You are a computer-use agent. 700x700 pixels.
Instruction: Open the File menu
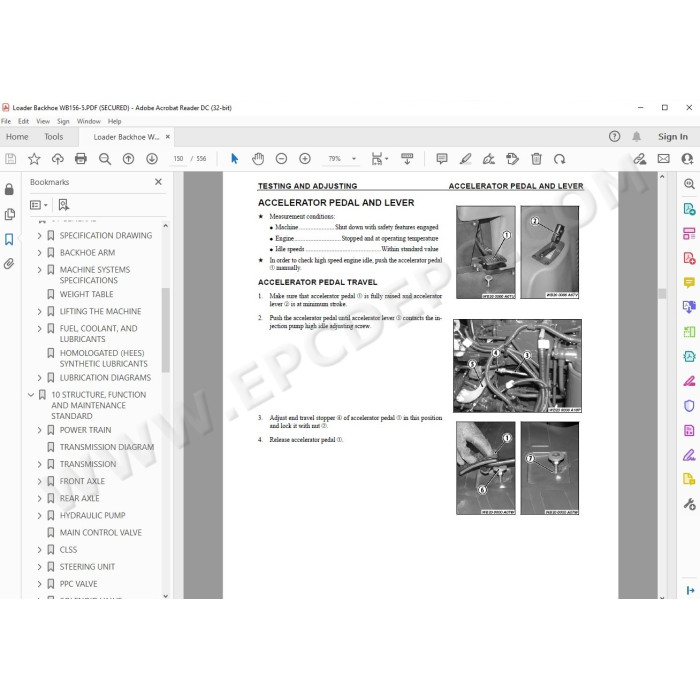click(6, 121)
